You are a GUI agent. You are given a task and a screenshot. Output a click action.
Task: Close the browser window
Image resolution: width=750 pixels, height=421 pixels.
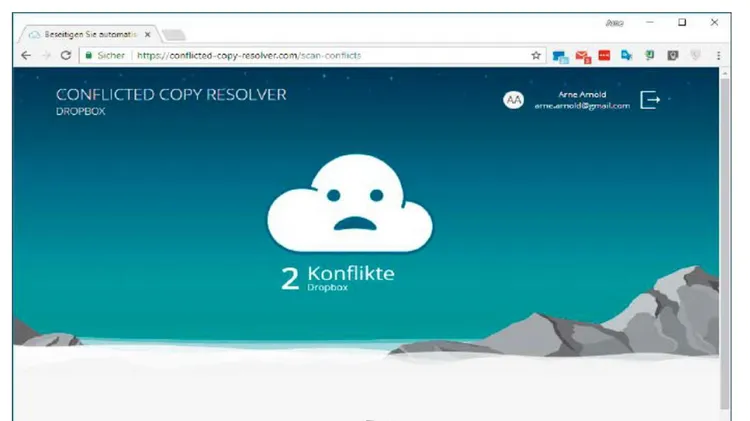[714, 22]
